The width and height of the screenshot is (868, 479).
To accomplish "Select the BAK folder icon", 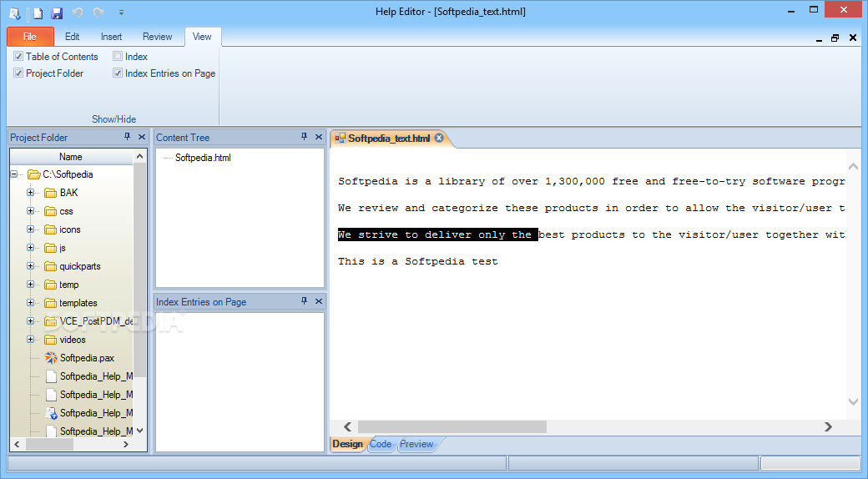I will click(50, 193).
